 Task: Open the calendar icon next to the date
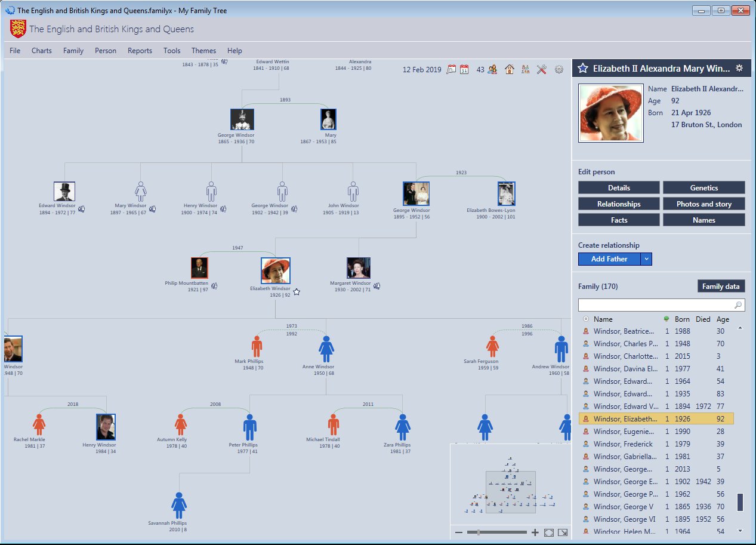coord(463,69)
